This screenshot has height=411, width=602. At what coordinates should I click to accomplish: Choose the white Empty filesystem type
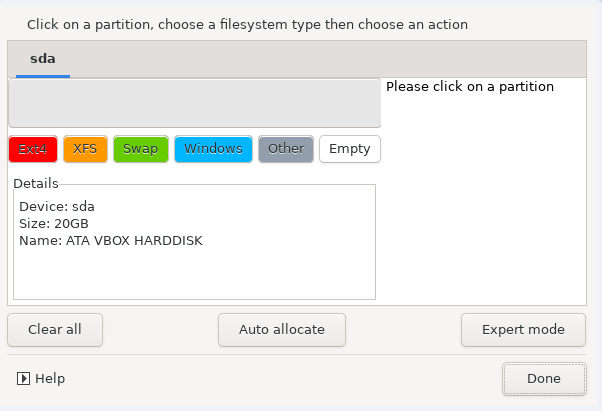point(350,149)
